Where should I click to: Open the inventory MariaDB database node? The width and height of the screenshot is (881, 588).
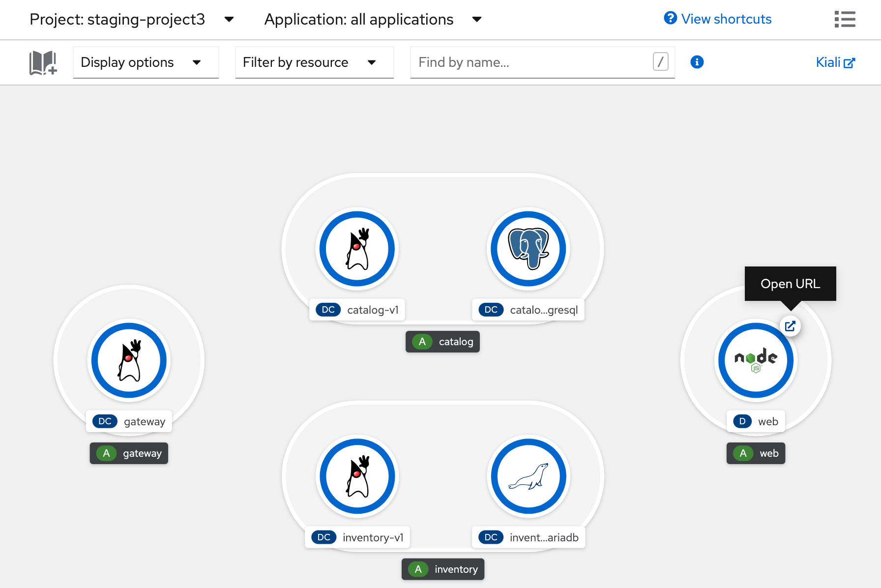(528, 476)
